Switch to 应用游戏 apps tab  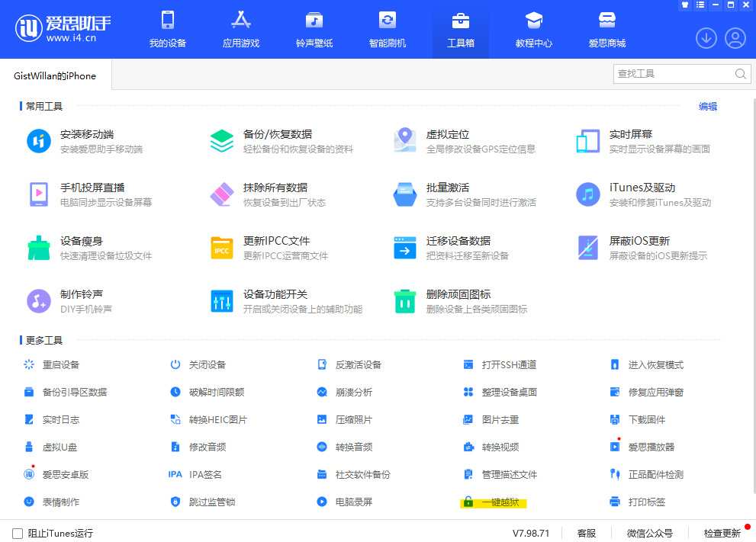[241, 30]
